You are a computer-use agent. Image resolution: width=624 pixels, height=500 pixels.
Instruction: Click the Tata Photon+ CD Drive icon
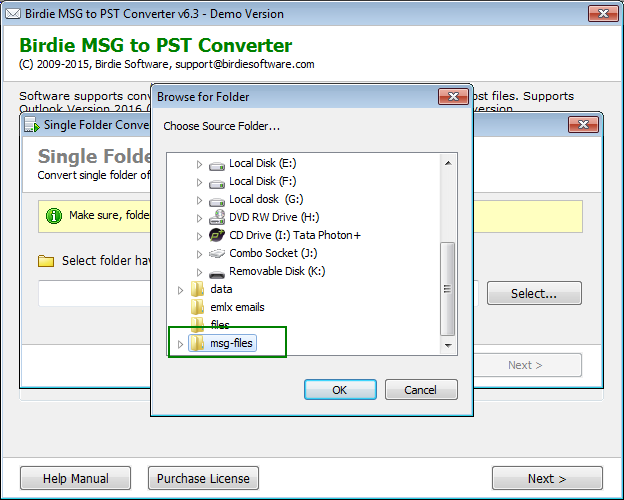coord(217,235)
